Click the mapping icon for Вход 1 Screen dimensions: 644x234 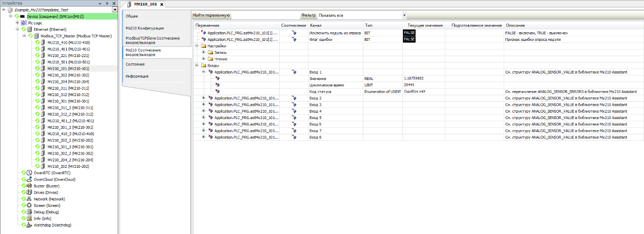(x=294, y=72)
